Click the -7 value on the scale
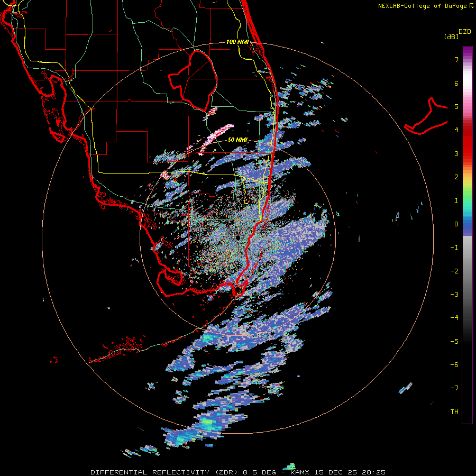Screen dimensions: 476x476 point(454,388)
